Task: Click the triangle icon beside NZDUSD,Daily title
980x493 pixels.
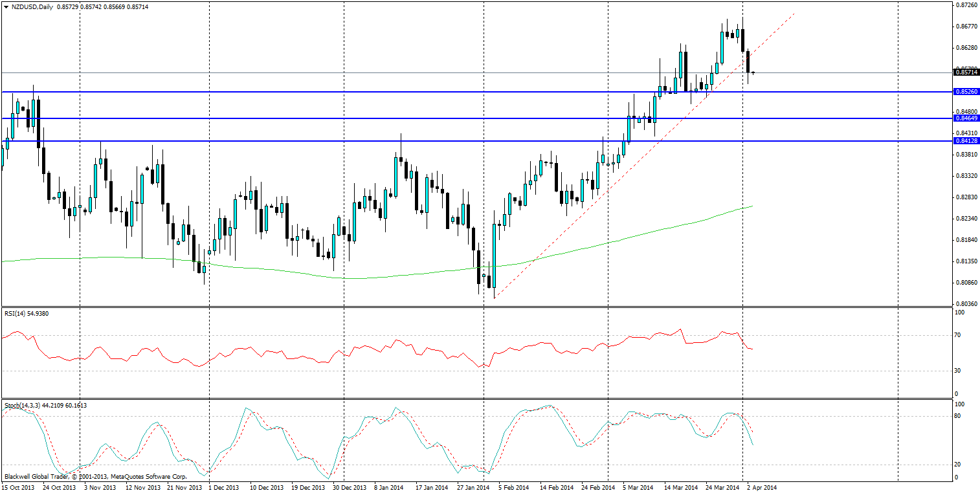Action: click(6, 6)
